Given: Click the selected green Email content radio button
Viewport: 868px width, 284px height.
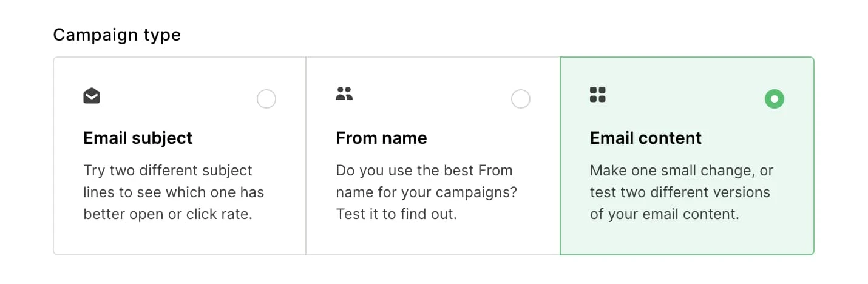Looking at the screenshot, I should coord(775,99).
